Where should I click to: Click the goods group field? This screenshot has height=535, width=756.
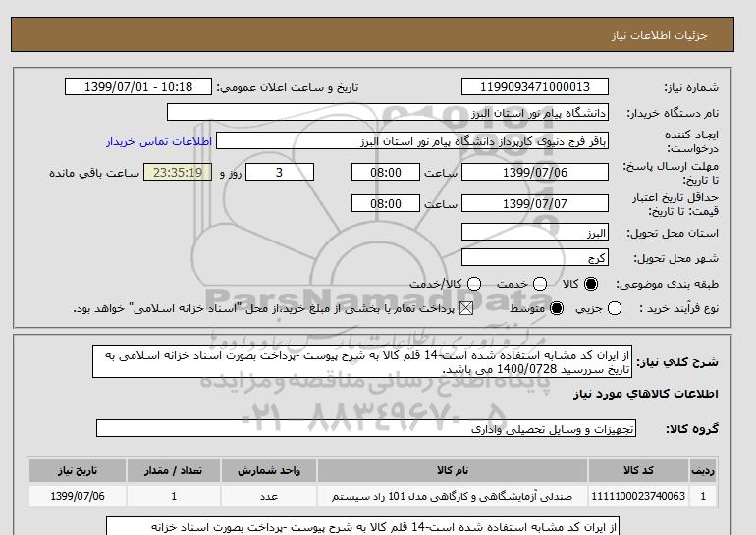coord(366,428)
